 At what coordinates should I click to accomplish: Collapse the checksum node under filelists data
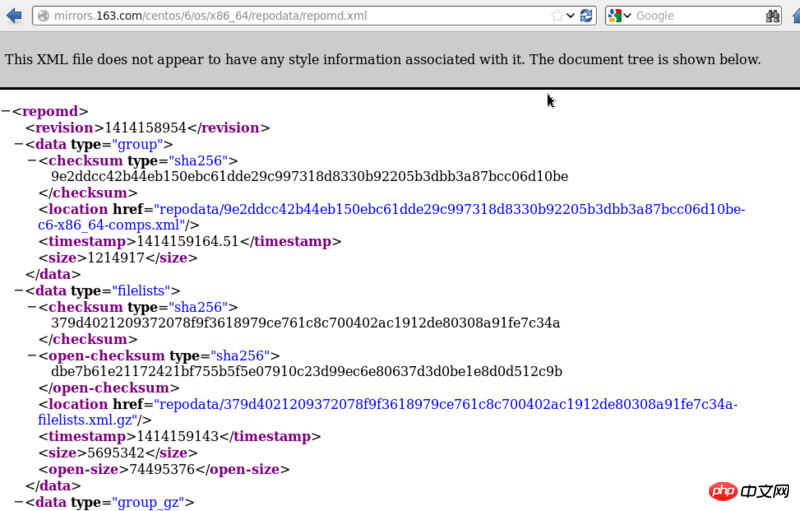pyautogui.click(x=32, y=307)
